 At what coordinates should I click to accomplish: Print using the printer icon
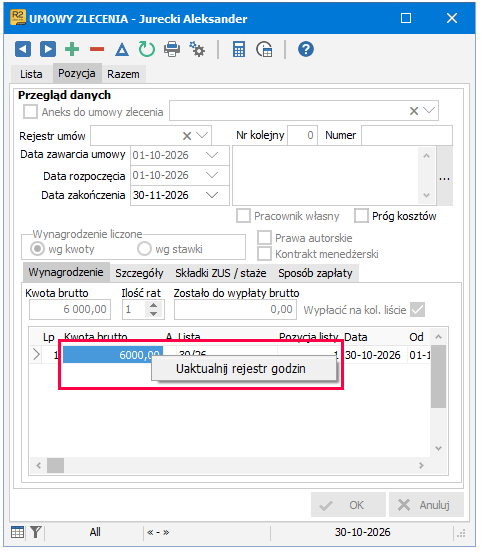pos(172,49)
